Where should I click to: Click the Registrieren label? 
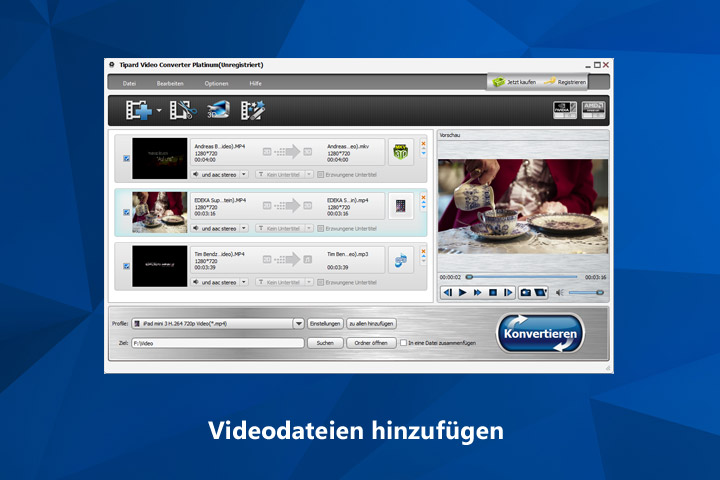pyautogui.click(x=572, y=82)
